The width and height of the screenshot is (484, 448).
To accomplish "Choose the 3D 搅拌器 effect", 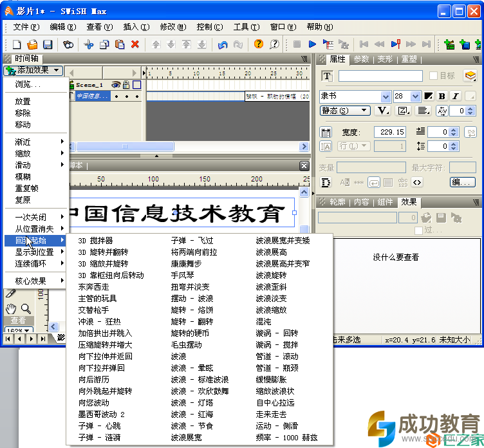I will pyautogui.click(x=95, y=241).
